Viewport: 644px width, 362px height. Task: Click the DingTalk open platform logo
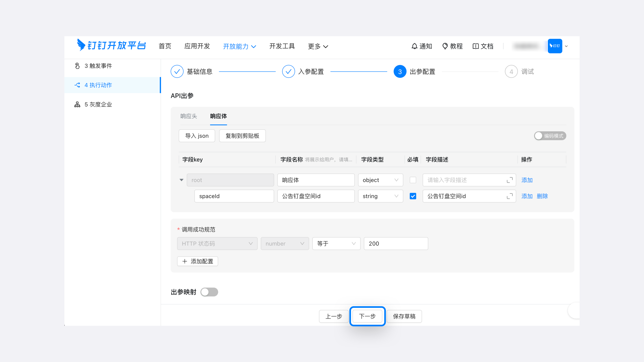coord(111,45)
